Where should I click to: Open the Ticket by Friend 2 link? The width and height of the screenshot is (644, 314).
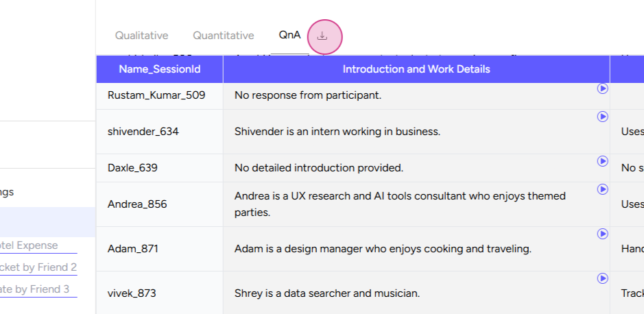tap(38, 267)
